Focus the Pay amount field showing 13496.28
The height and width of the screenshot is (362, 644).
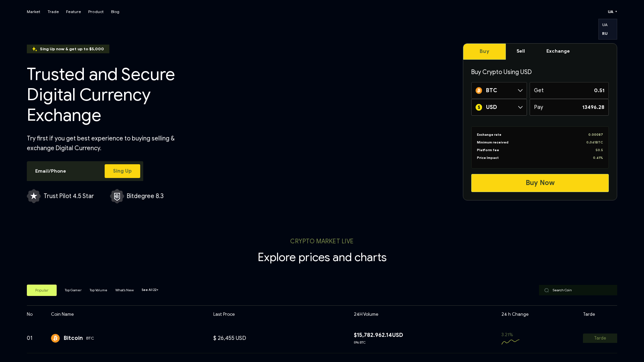pyautogui.click(x=569, y=107)
